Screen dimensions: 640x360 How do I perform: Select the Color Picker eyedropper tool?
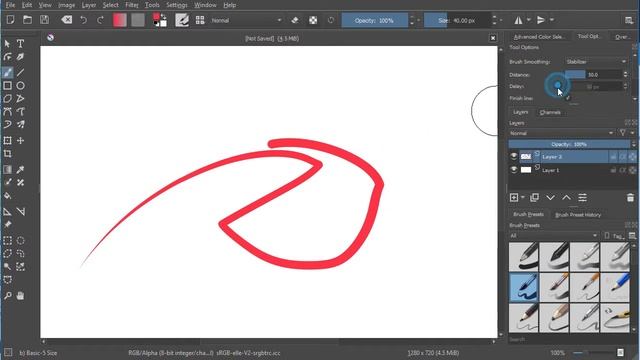(x=20, y=169)
